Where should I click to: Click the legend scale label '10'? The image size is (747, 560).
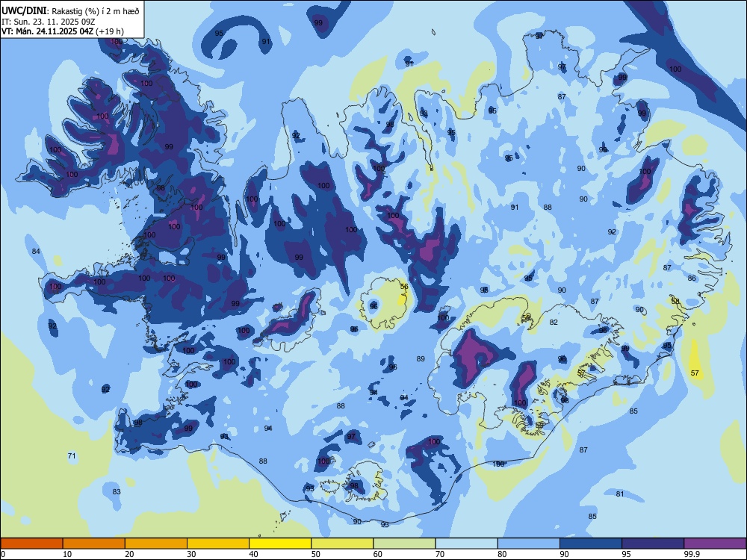pyautogui.click(x=67, y=554)
